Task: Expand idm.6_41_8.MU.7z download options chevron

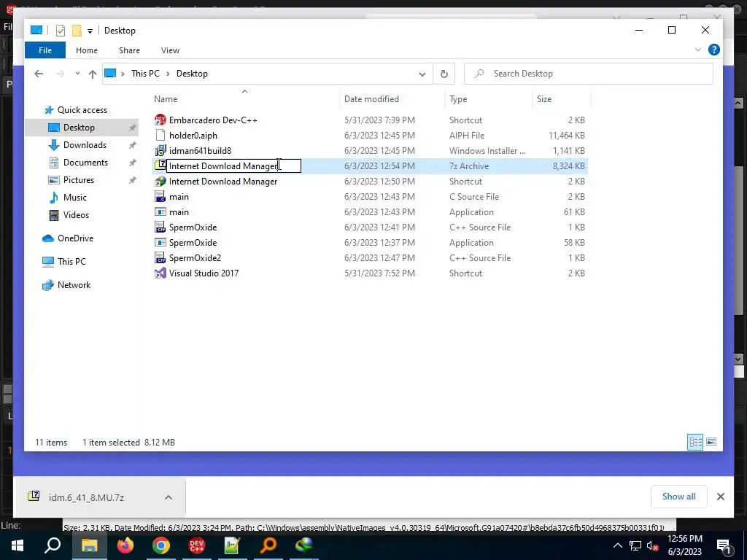Action: tap(169, 497)
